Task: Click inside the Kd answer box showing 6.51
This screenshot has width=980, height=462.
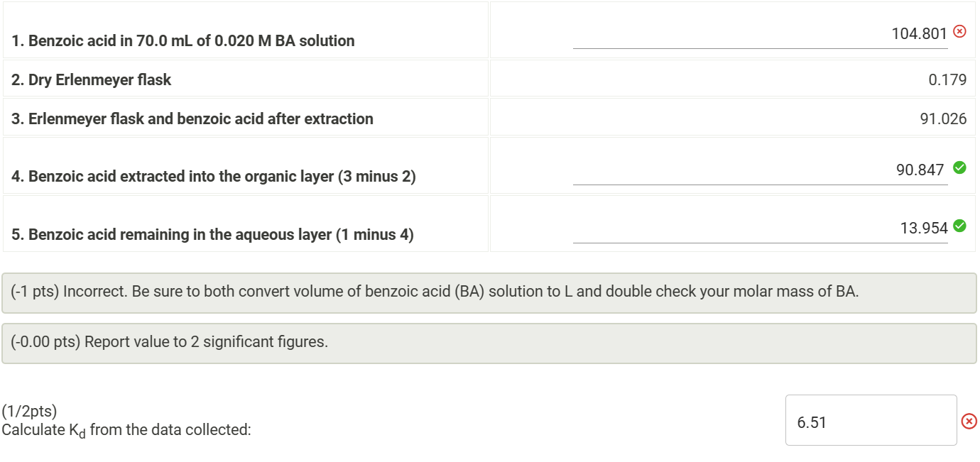Action: coord(870,420)
